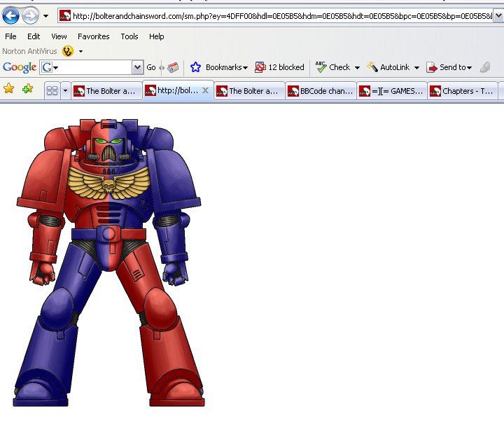
Task: Click the site favicon in address bar
Action: (x=65, y=15)
